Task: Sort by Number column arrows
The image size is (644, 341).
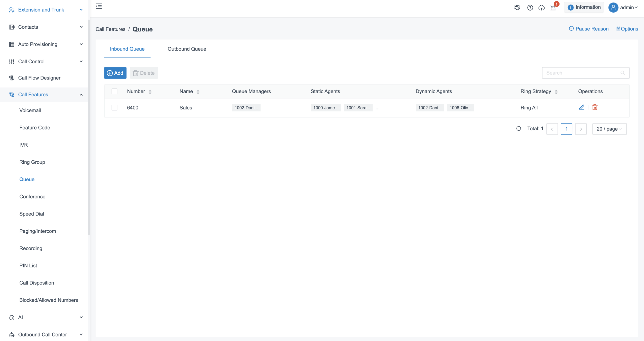Action: pos(150,92)
